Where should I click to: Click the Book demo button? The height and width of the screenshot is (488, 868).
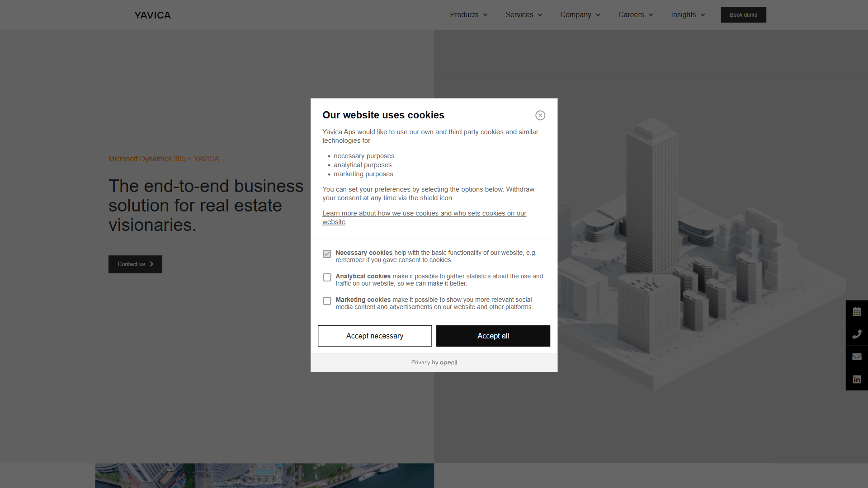coord(743,14)
